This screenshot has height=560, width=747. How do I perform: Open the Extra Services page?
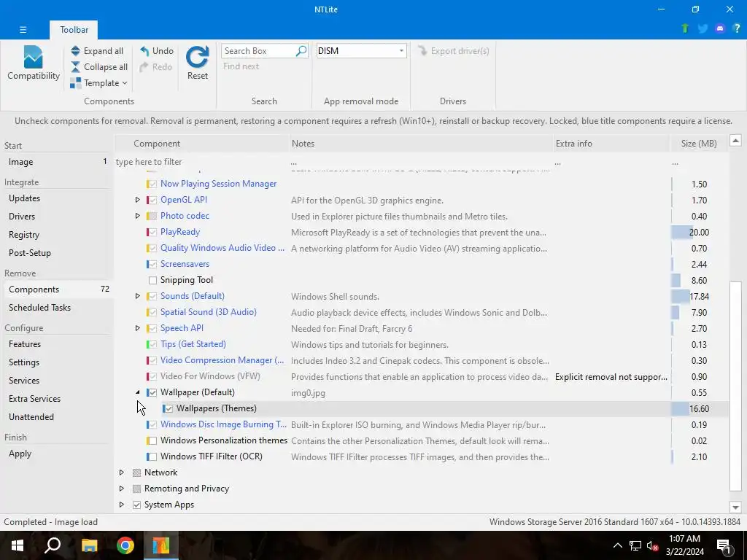pos(57,399)
